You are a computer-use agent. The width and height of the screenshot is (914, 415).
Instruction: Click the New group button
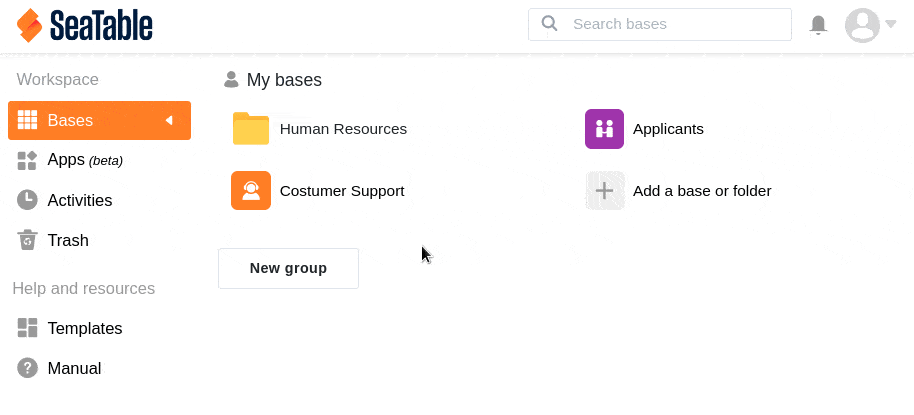(x=288, y=268)
